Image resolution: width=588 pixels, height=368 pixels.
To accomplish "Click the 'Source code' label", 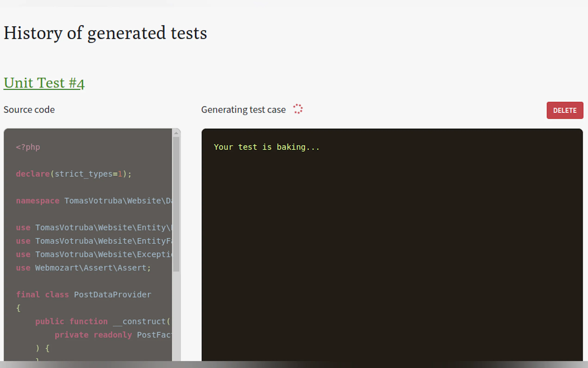I will [29, 110].
